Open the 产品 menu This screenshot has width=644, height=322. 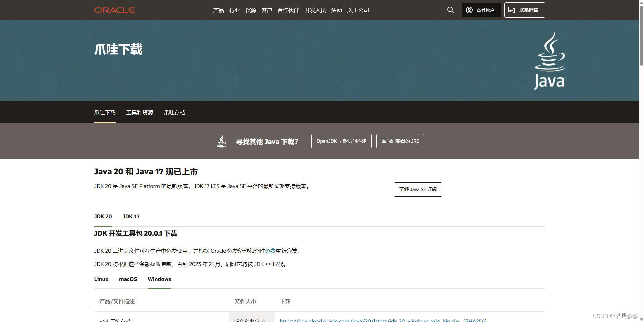click(218, 10)
